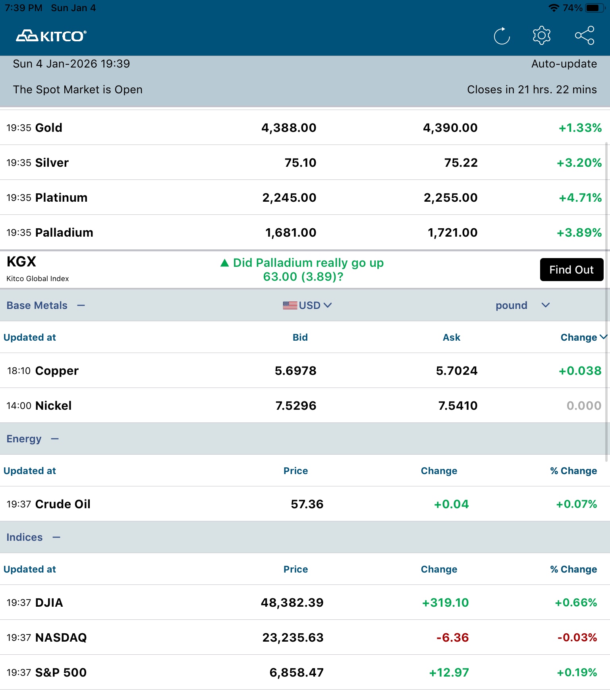Image resolution: width=610 pixels, height=700 pixels.
Task: Tap Crude Oil price 57.36
Action: tap(307, 504)
